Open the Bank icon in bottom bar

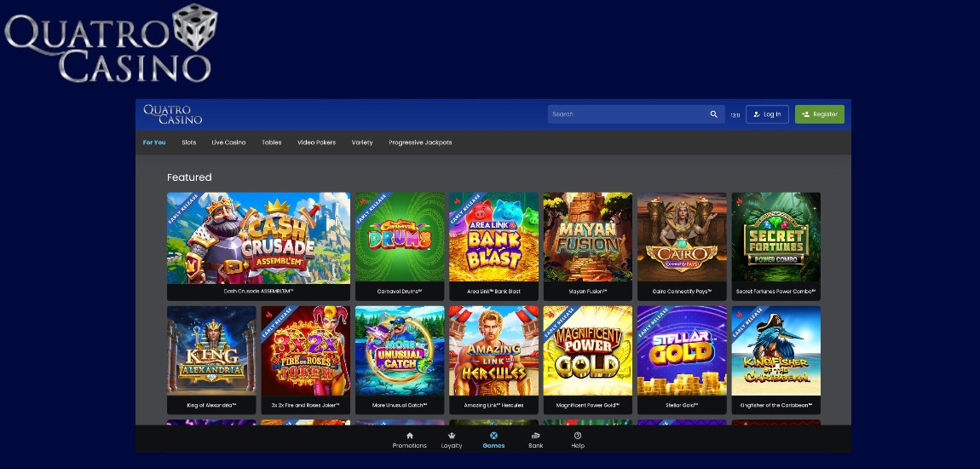536,436
